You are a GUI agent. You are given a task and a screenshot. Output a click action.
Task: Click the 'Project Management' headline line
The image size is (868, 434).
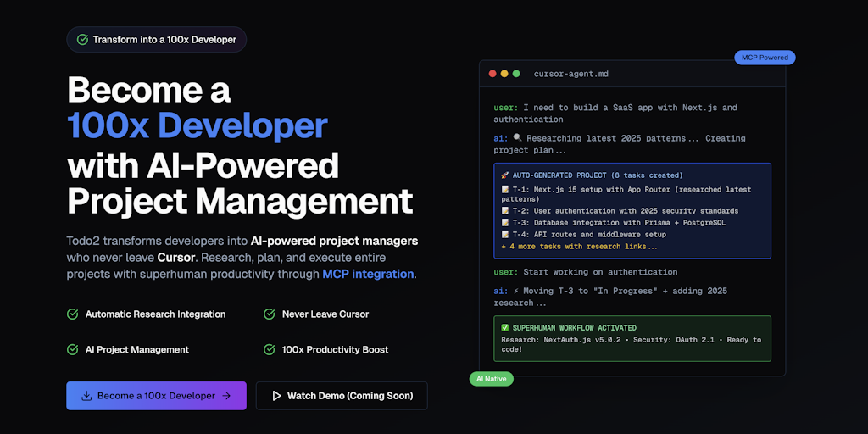click(240, 202)
